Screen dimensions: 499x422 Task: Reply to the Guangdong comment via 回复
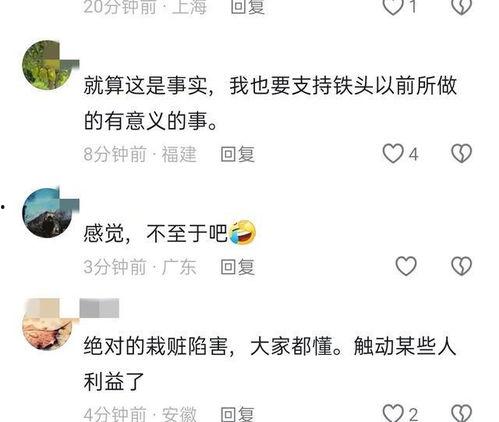coord(238,267)
